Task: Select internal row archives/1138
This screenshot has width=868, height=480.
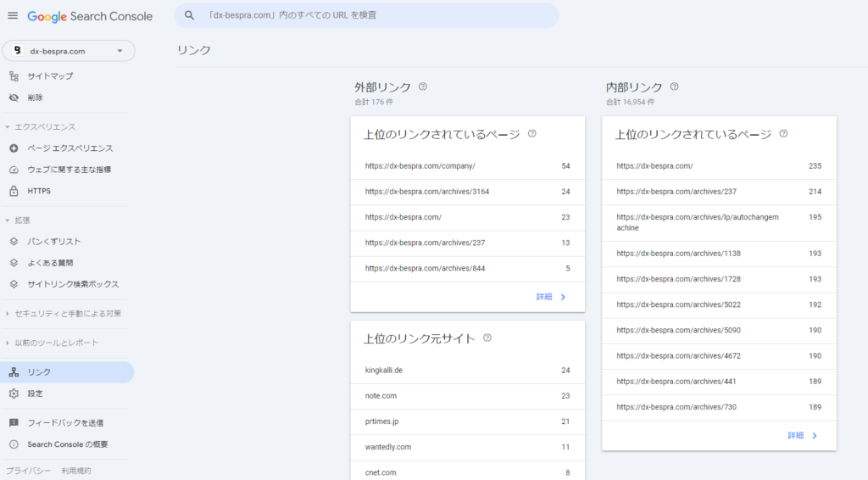Action: [719, 254]
